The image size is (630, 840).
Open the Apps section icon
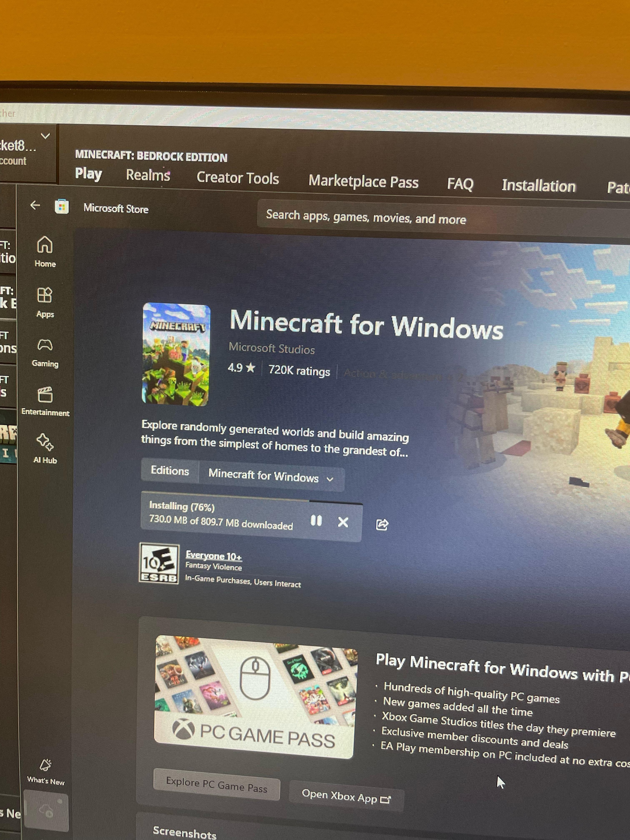(45, 295)
